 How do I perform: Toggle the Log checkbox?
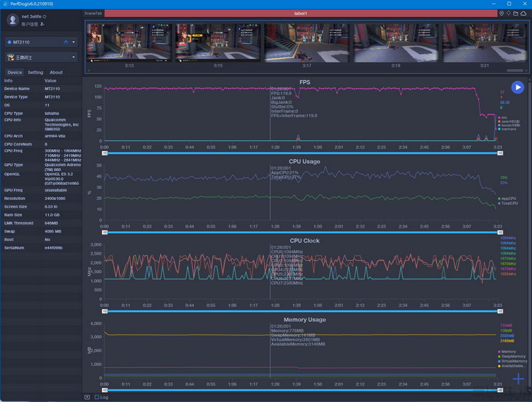pos(96,397)
